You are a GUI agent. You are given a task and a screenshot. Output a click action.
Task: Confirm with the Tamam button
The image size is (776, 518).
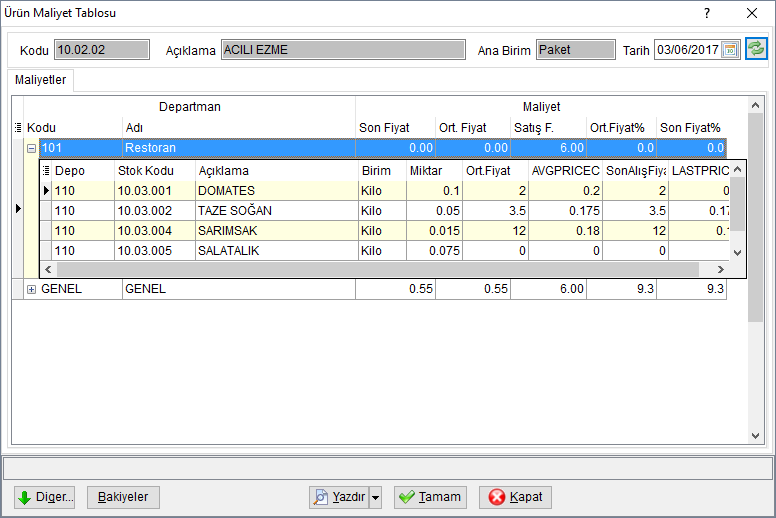pyautogui.click(x=430, y=497)
